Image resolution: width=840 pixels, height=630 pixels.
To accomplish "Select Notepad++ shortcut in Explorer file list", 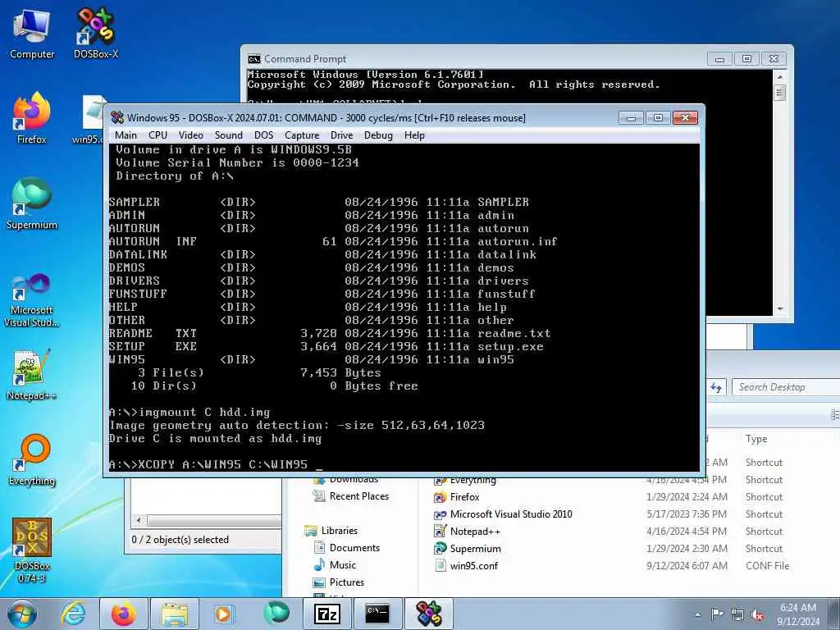I will coord(467,531).
